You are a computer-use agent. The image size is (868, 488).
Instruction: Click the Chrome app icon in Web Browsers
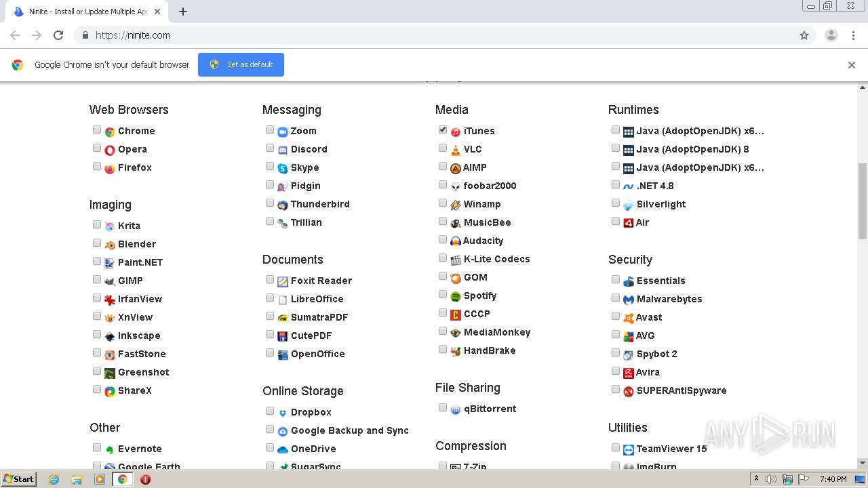[x=110, y=131]
